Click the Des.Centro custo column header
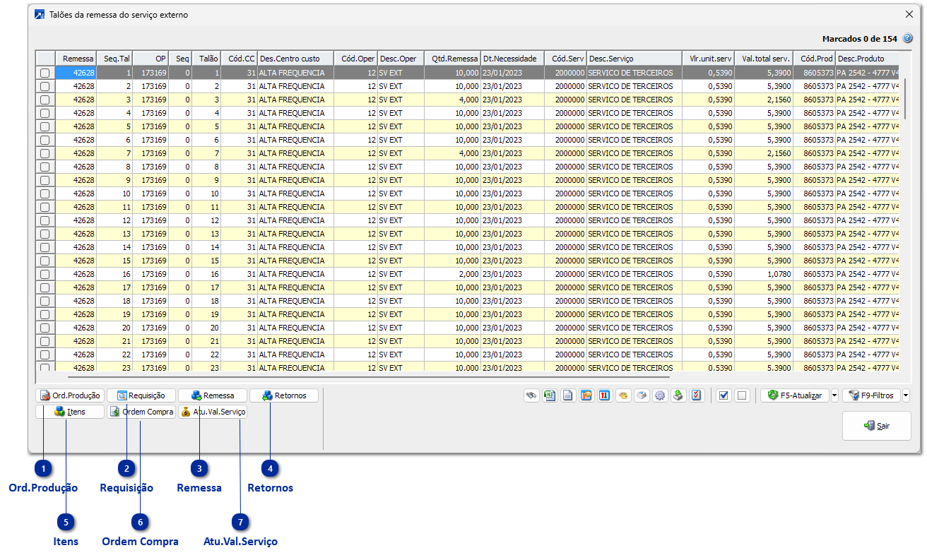The image size is (927, 560). [295, 59]
